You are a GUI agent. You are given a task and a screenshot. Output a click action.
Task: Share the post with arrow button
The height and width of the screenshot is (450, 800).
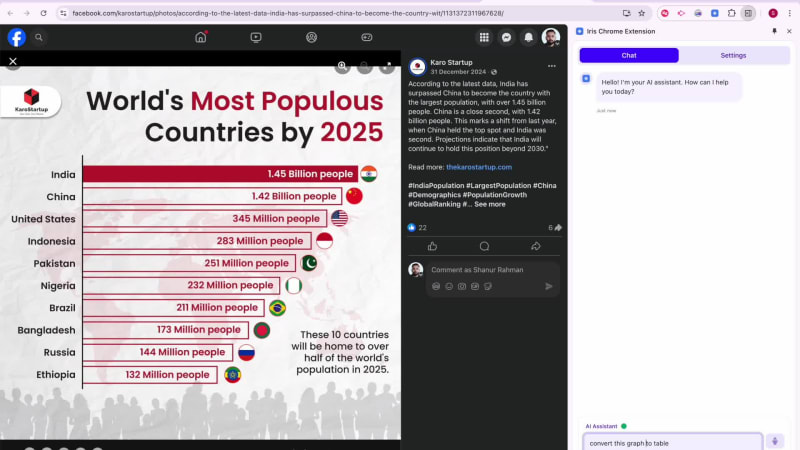tap(536, 246)
